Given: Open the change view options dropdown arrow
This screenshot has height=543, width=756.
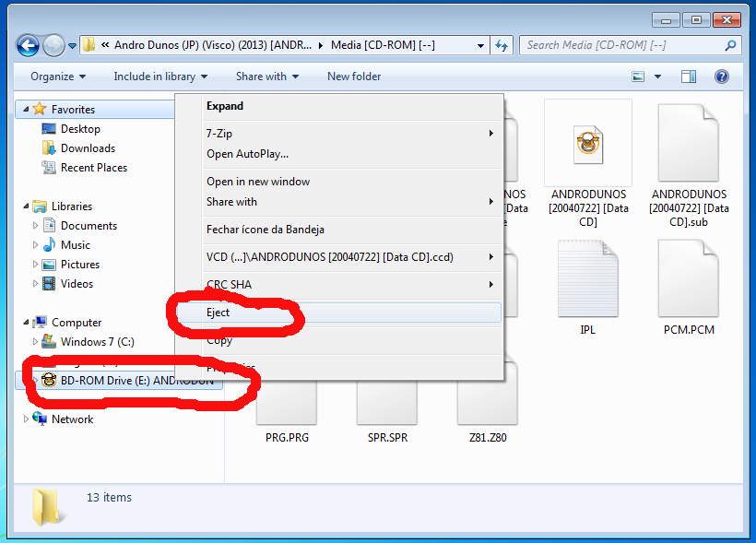Looking at the screenshot, I should 657,77.
